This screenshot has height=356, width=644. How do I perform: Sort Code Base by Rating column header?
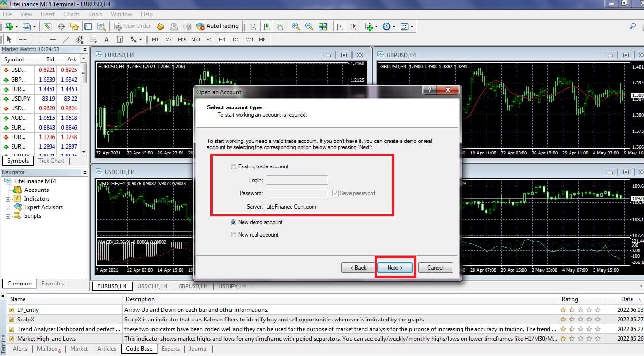pos(570,299)
